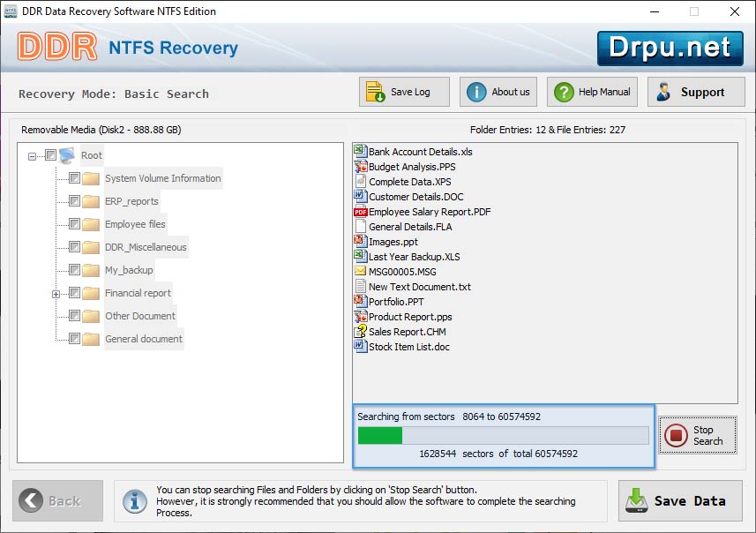Check the My_backup folder checkbox
The image size is (756, 533).
coord(74,270)
